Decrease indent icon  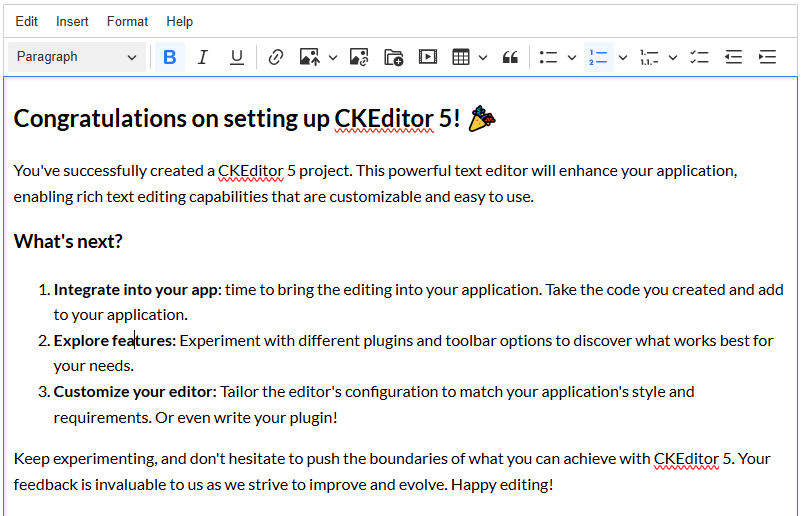click(x=734, y=57)
